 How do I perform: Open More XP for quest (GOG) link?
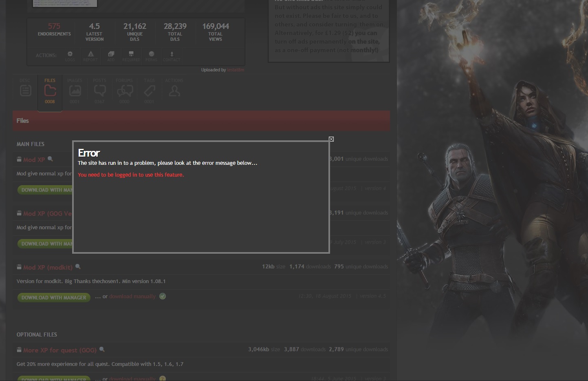(x=60, y=350)
